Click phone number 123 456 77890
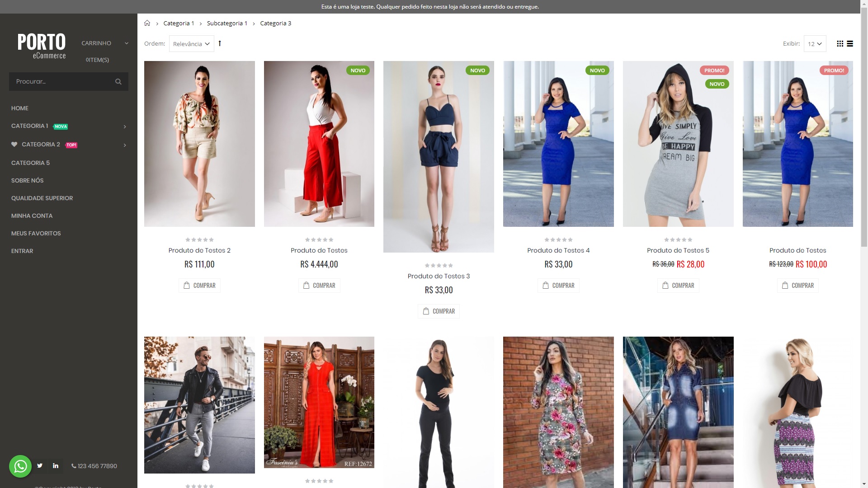Screen dimensions: 868x488 coord(94,466)
